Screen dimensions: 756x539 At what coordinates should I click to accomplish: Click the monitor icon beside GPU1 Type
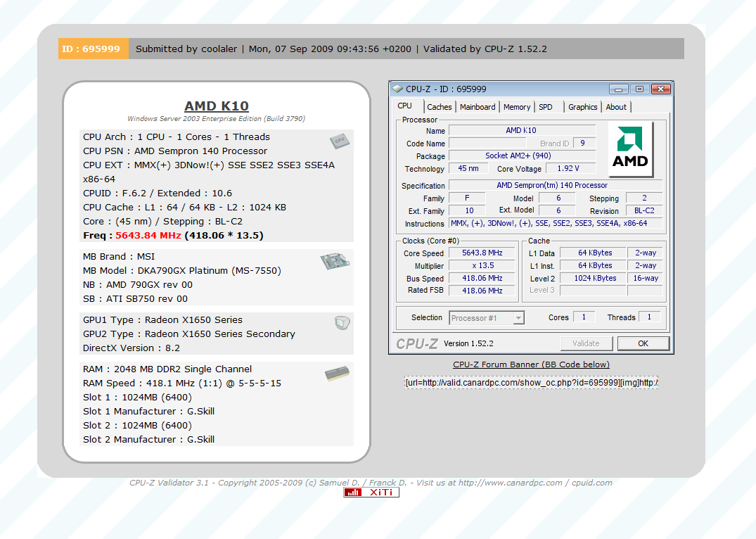(x=342, y=323)
